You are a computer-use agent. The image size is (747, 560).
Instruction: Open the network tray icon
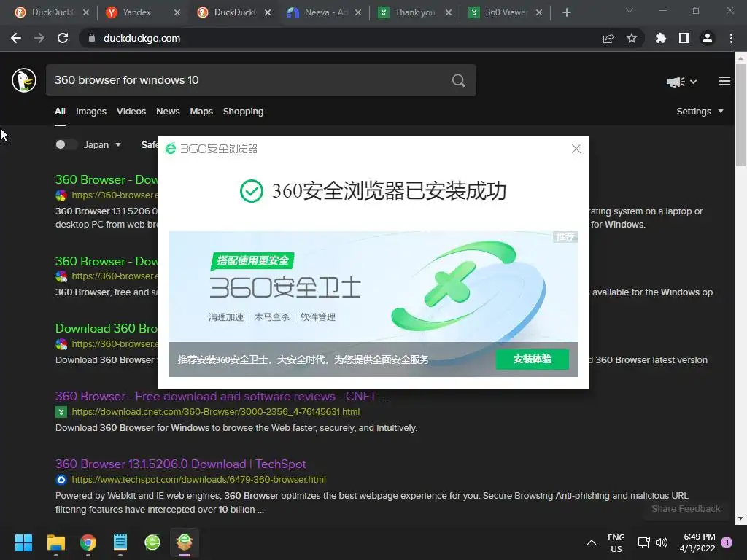(644, 542)
